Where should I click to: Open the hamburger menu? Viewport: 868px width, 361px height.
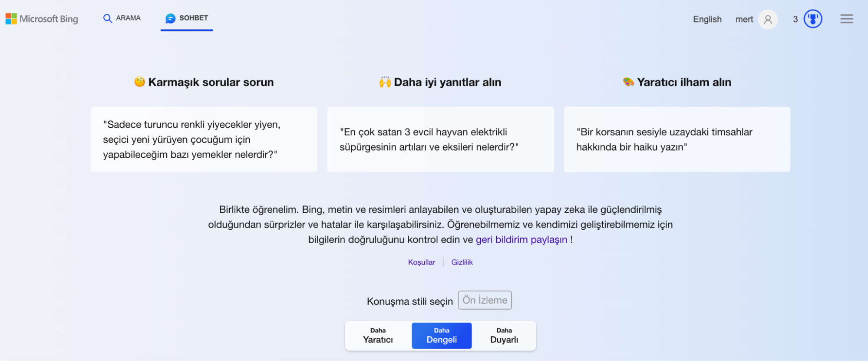pos(846,19)
